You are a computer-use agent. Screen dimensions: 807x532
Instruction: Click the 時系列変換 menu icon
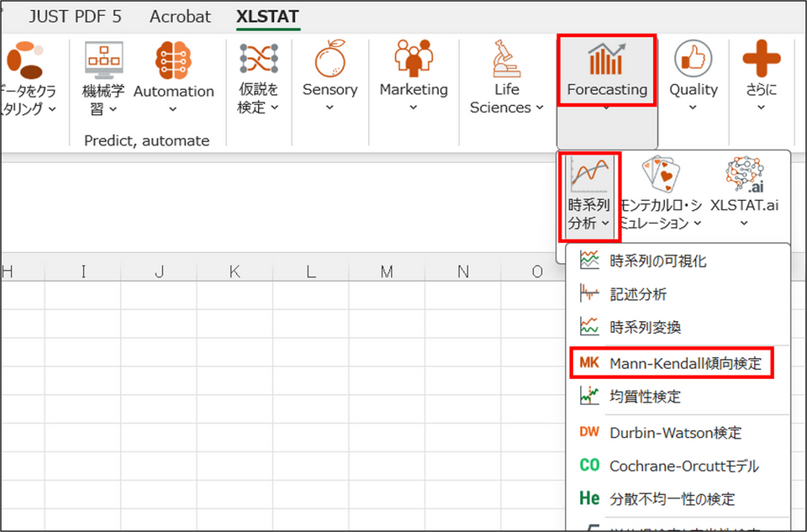point(589,327)
